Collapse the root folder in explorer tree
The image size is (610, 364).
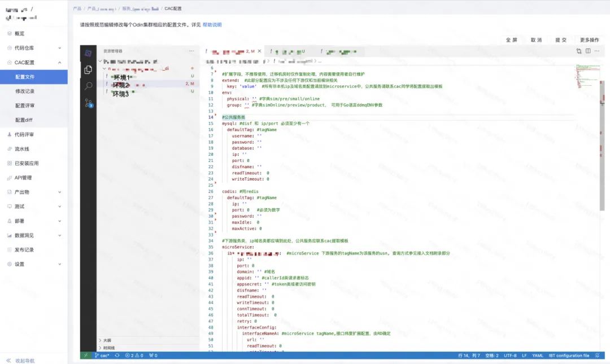pos(101,62)
